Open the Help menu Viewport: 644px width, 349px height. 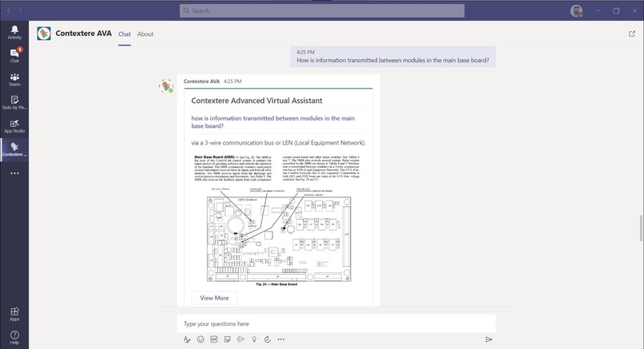(x=14, y=338)
